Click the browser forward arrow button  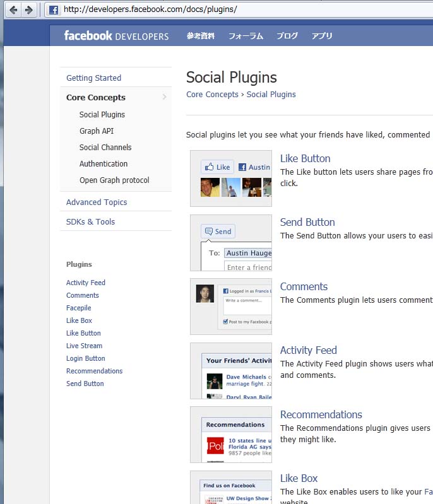pos(29,10)
